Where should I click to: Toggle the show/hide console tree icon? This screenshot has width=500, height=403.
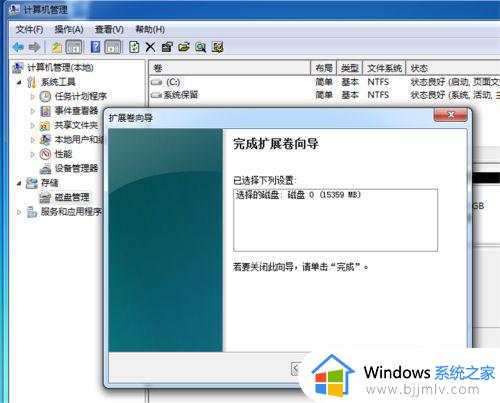click(74, 47)
